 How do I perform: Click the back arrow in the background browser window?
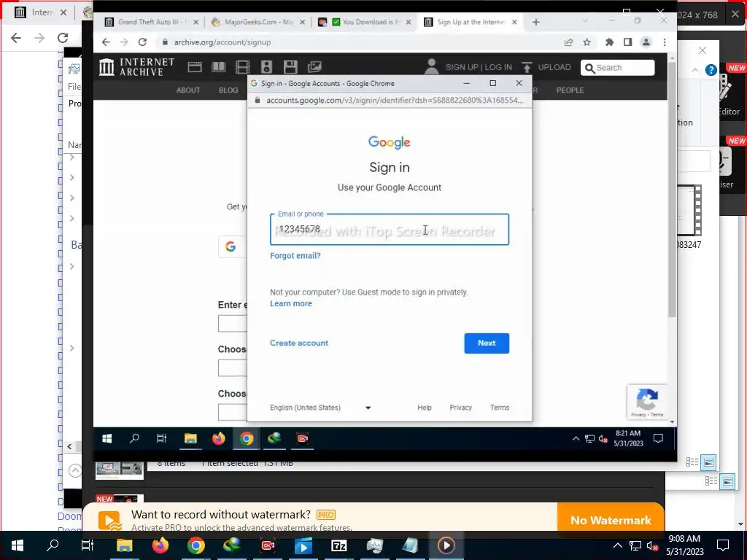point(16,38)
